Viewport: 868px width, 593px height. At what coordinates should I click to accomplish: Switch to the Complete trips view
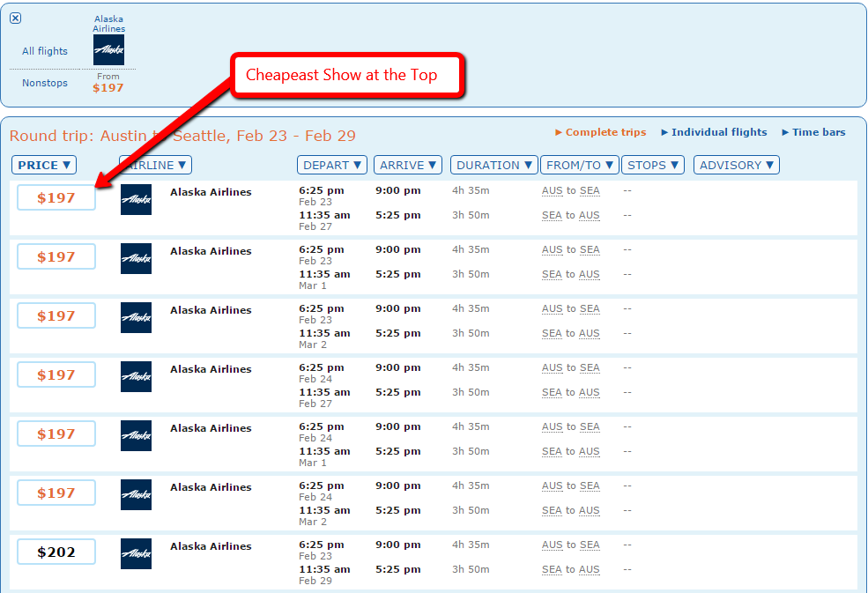600,132
